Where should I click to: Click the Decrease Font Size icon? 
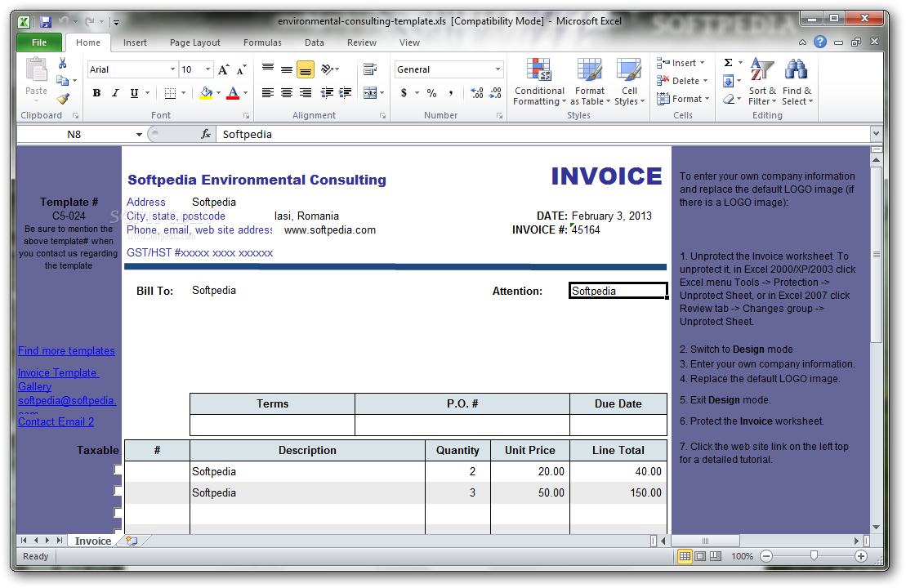pos(242,70)
